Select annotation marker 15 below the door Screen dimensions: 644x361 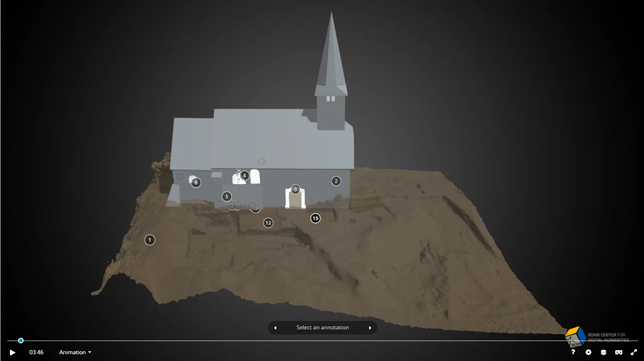coord(315,218)
